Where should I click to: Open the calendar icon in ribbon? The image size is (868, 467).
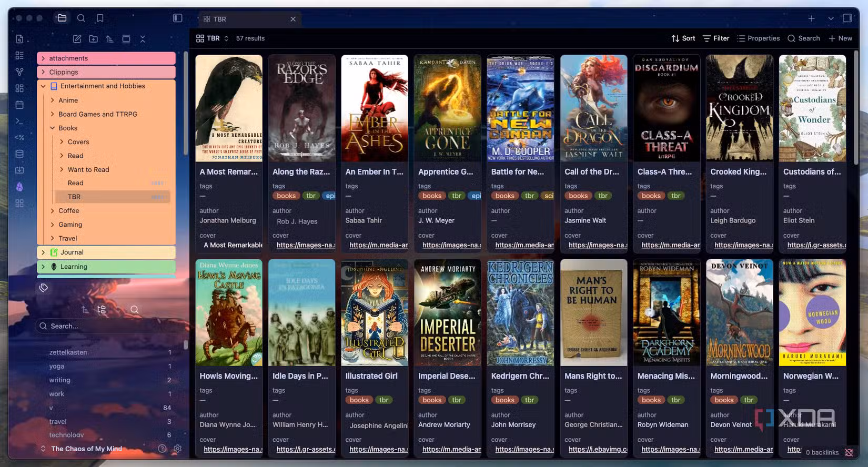click(x=19, y=105)
